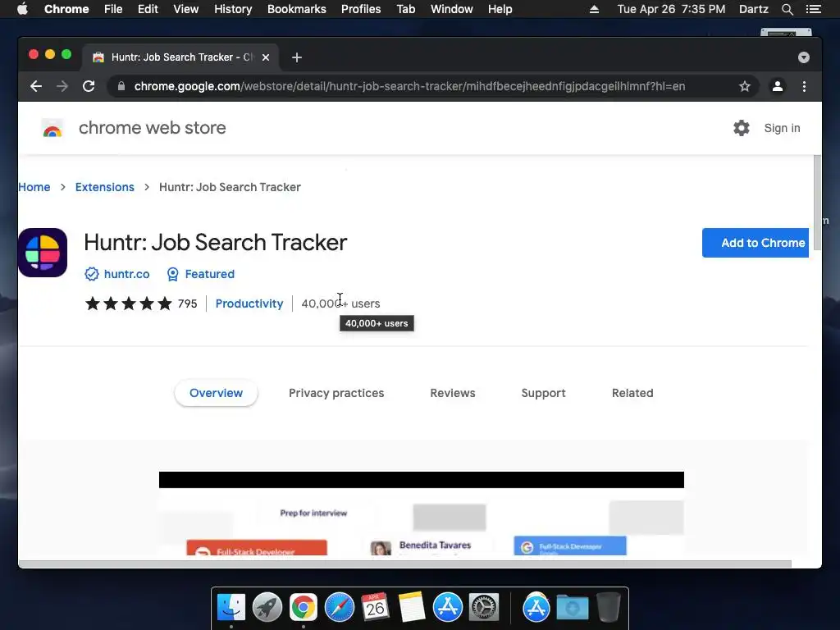This screenshot has width=840, height=630.
Task: Click the browser forward arrow
Action: pyautogui.click(x=62, y=86)
